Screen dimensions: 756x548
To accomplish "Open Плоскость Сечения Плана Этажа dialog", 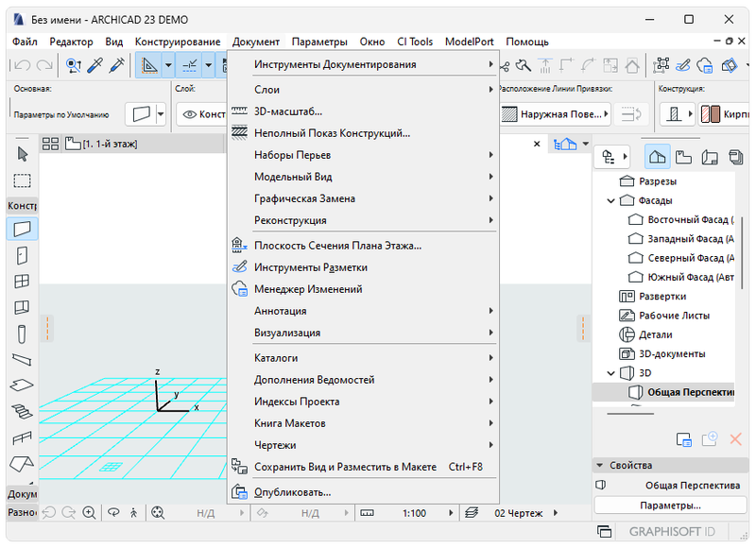I will 363,246.
